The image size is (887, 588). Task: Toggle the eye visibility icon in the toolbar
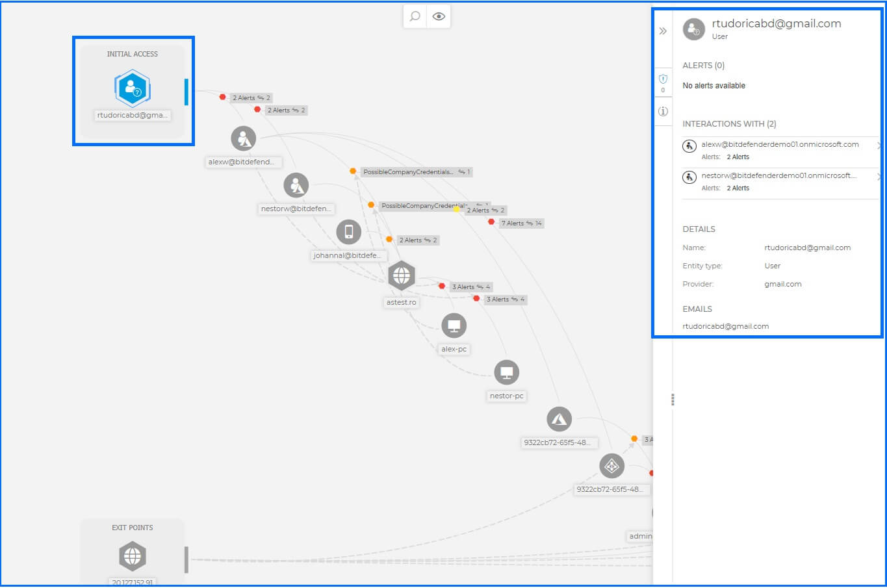click(439, 16)
